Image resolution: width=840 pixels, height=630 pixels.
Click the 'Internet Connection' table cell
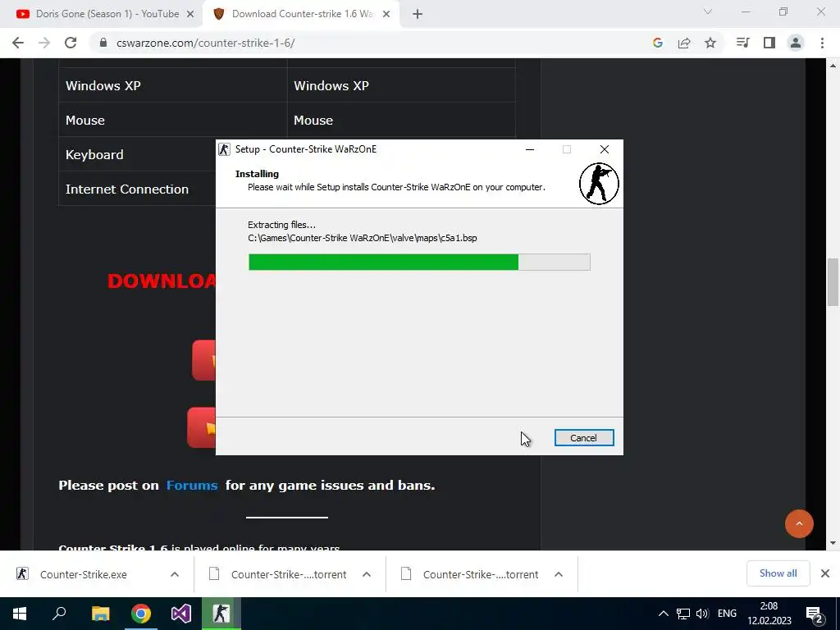point(138,189)
